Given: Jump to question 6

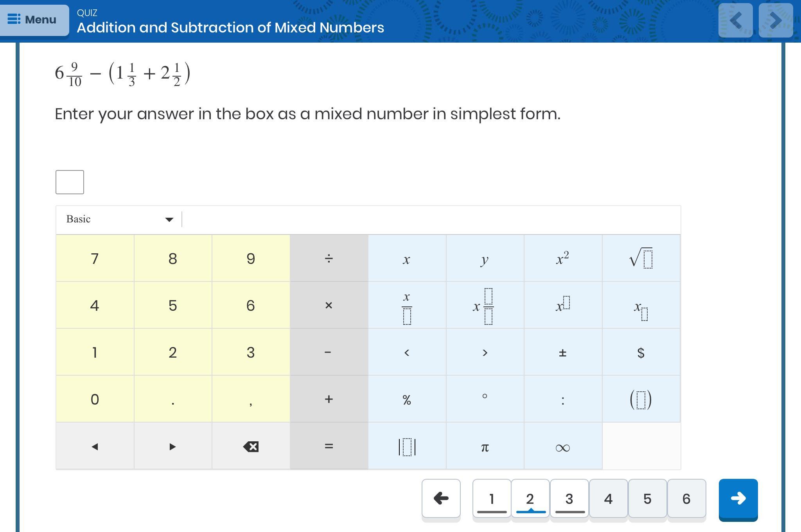Looking at the screenshot, I should (686, 499).
